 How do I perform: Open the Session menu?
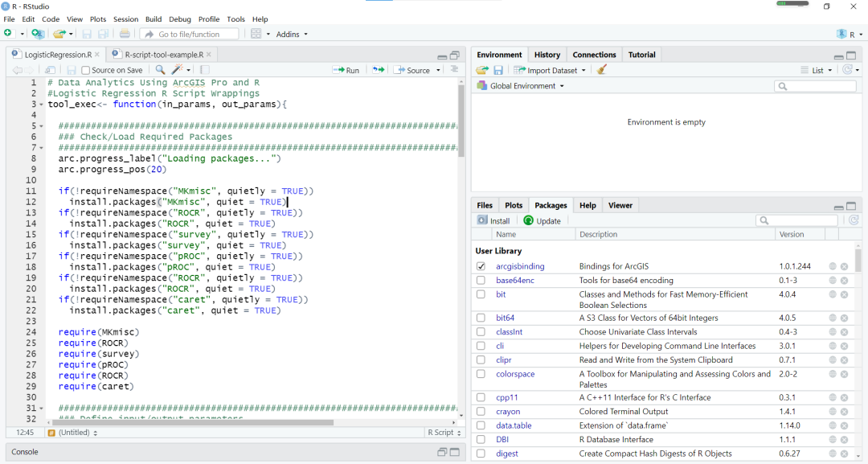click(x=125, y=18)
